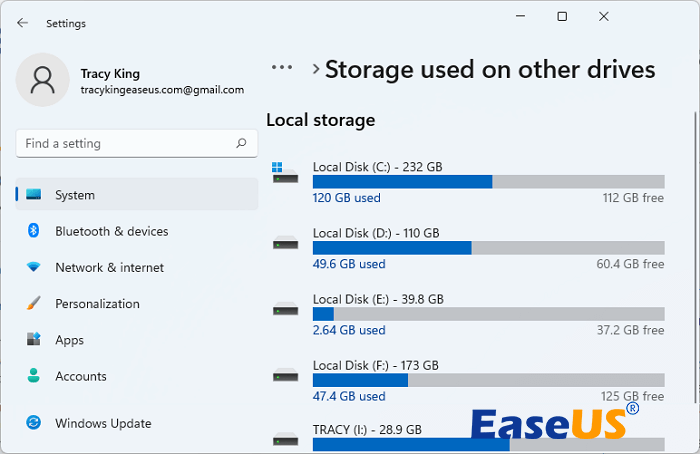Click the tracykingeaseus email account text
The image size is (700, 454).
162,90
